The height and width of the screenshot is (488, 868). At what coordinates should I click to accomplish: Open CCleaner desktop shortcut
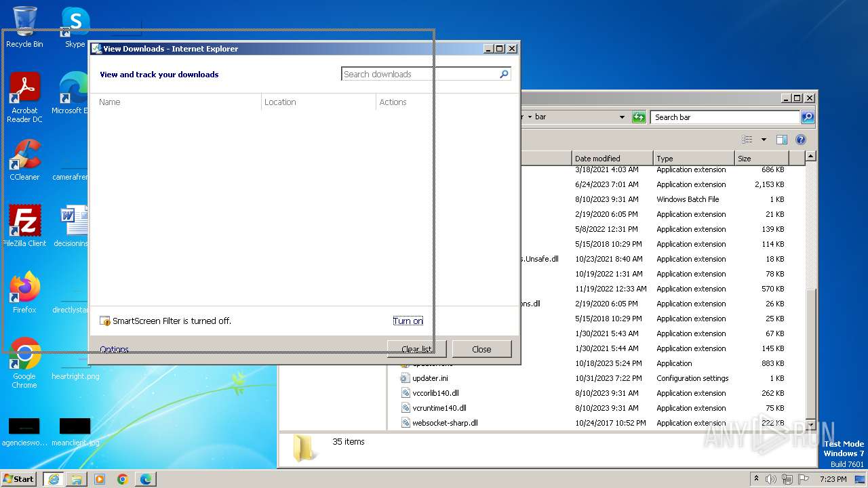[x=24, y=160]
